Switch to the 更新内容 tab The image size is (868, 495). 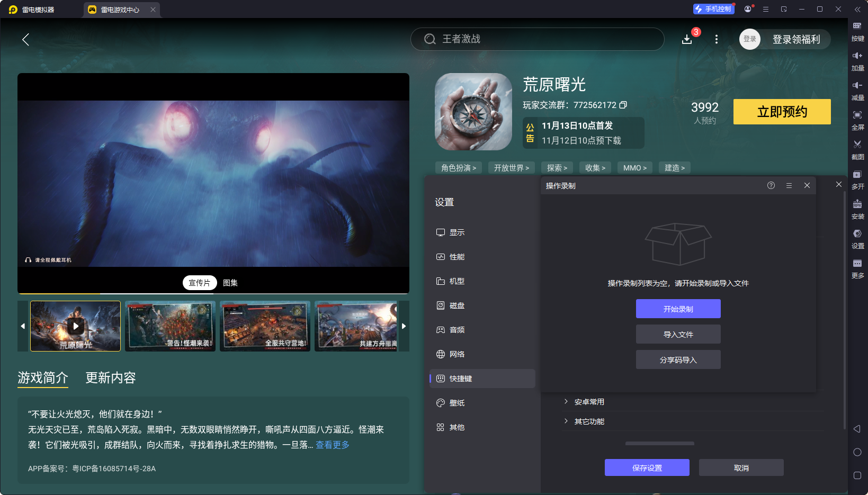click(110, 377)
